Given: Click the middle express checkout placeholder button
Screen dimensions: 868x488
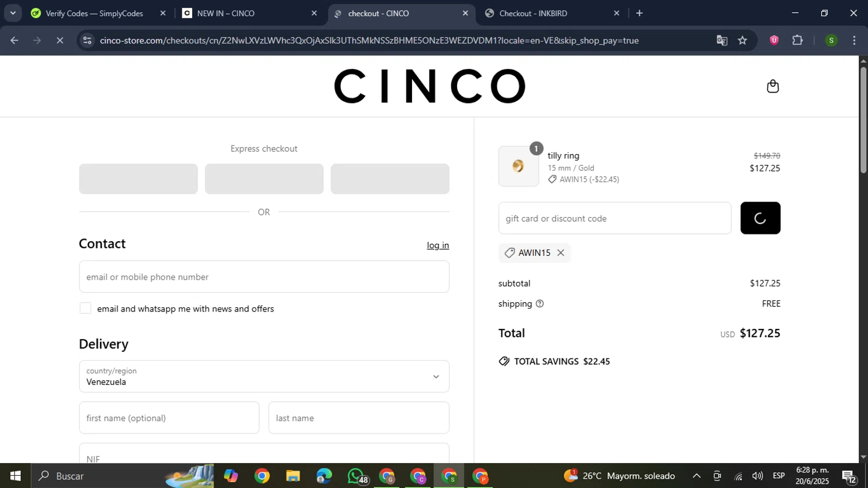Looking at the screenshot, I should [264, 179].
